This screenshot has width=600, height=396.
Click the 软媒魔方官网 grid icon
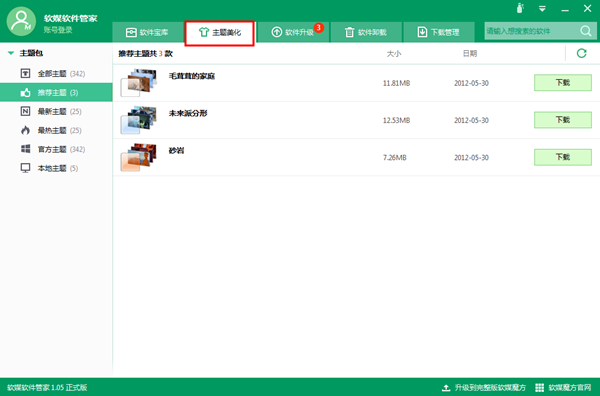pyautogui.click(x=539, y=388)
